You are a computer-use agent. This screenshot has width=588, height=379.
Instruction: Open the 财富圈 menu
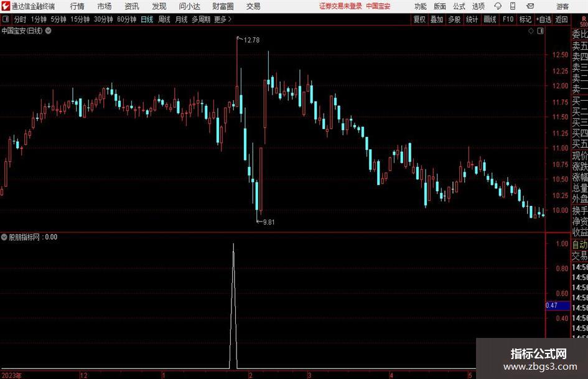point(223,6)
